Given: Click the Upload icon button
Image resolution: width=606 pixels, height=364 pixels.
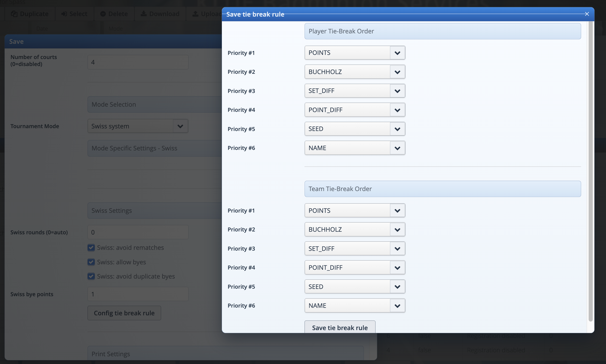Looking at the screenshot, I should (196, 14).
